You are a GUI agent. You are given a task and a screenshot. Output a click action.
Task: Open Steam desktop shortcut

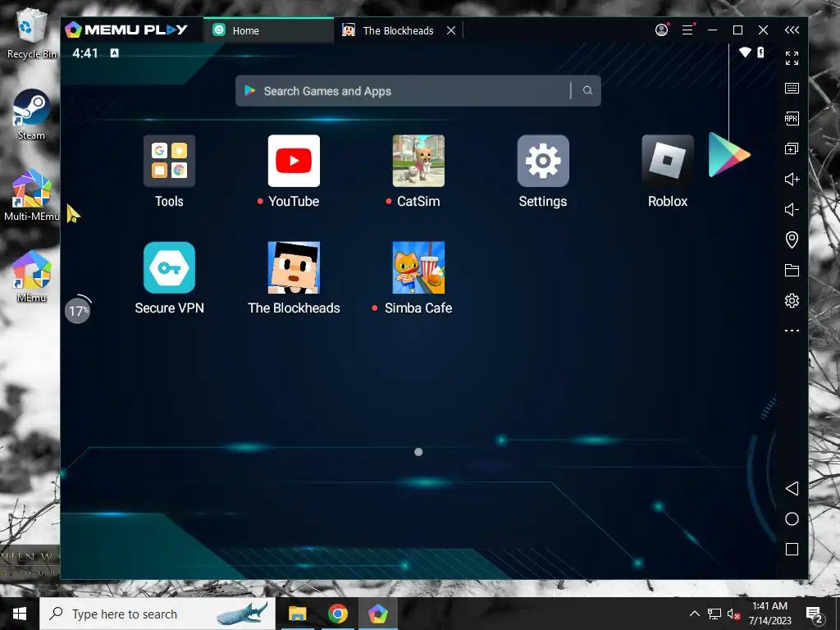tap(32, 115)
